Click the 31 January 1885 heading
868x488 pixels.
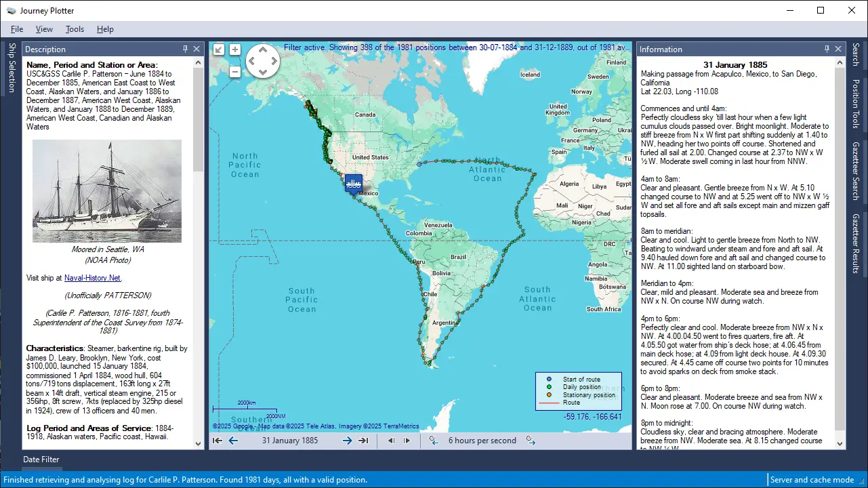click(735, 65)
